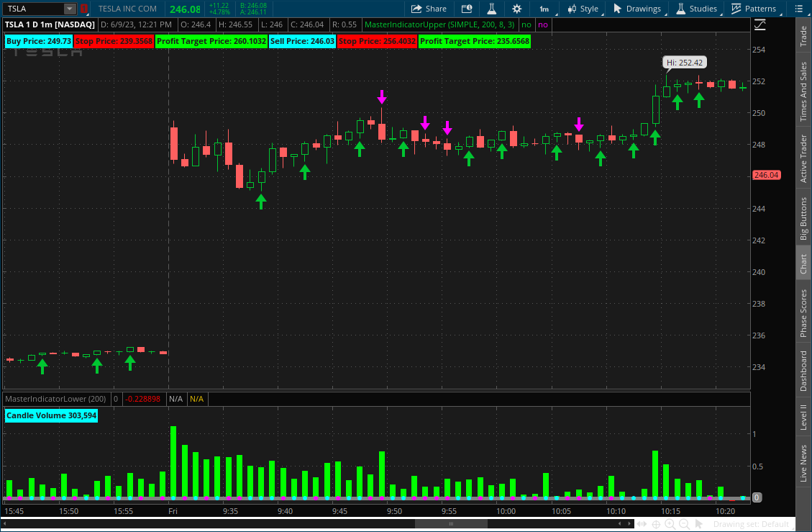Viewport: 812px width, 532px height.
Task: Select the Chart side tab
Action: [x=803, y=263]
